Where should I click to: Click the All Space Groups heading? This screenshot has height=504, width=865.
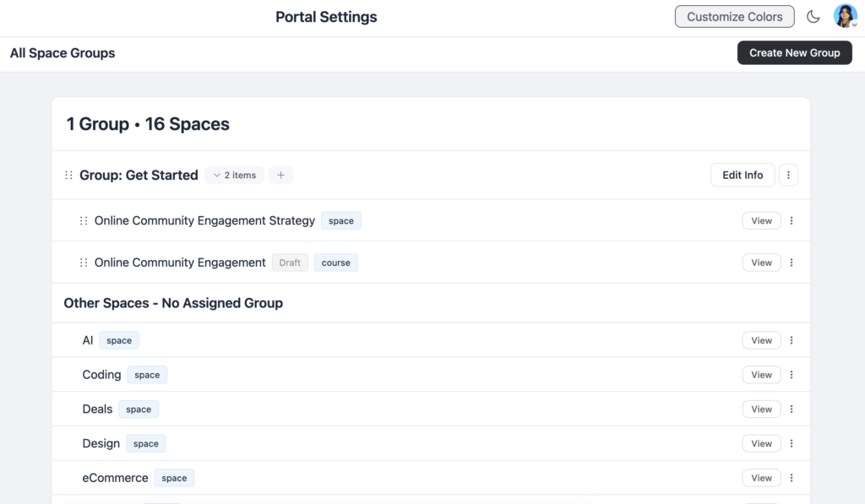pyautogui.click(x=63, y=53)
